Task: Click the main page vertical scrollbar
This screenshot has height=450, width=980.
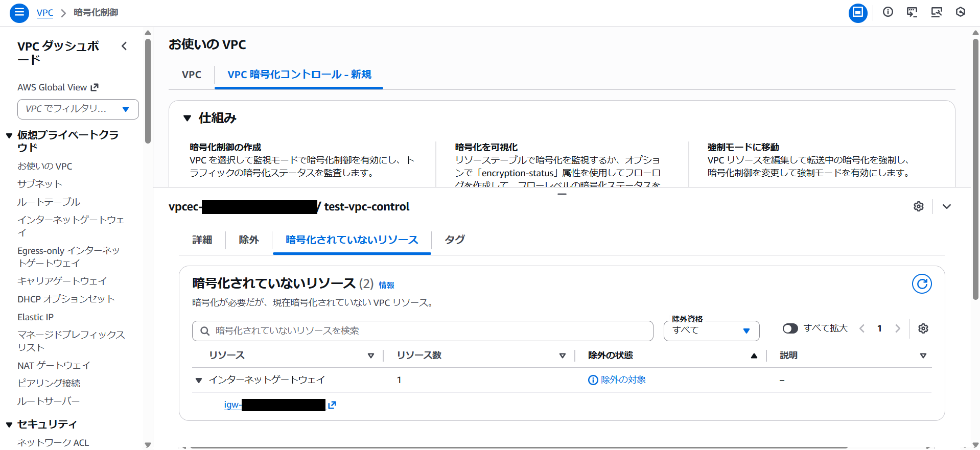Action: 975,169
